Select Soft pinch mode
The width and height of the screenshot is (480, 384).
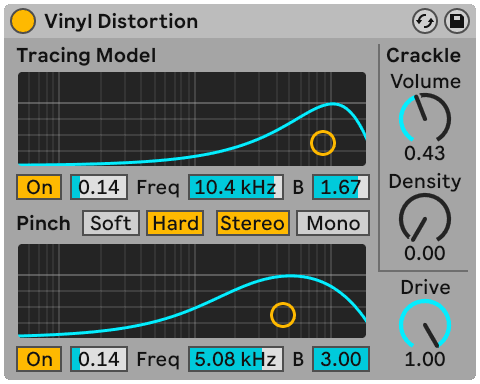pos(111,223)
